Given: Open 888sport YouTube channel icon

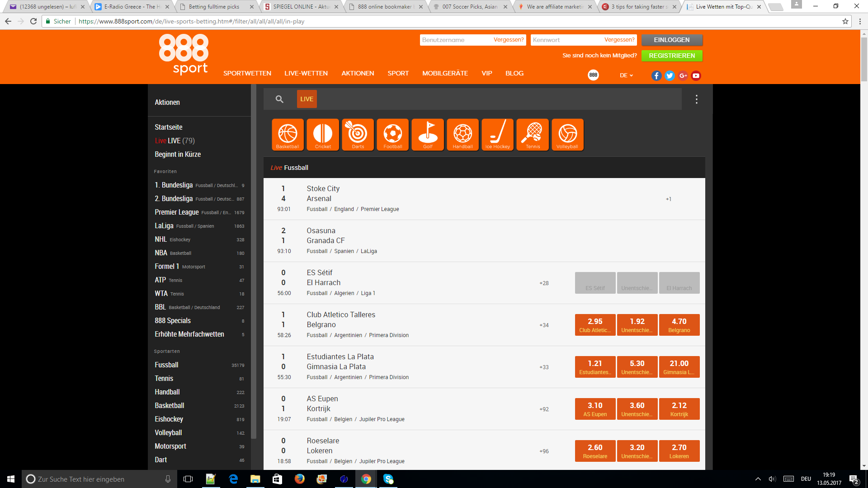Looking at the screenshot, I should [696, 75].
